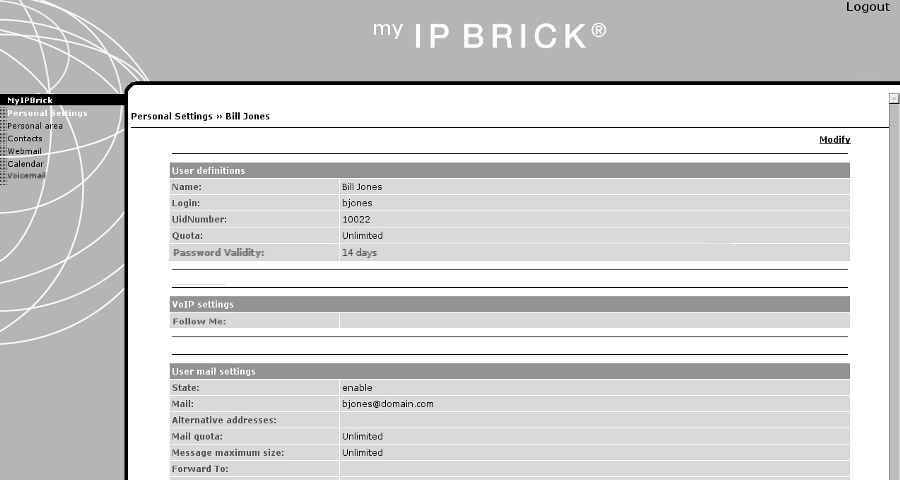Click the UidNumber value 10022
The image size is (900, 480).
[356, 219]
